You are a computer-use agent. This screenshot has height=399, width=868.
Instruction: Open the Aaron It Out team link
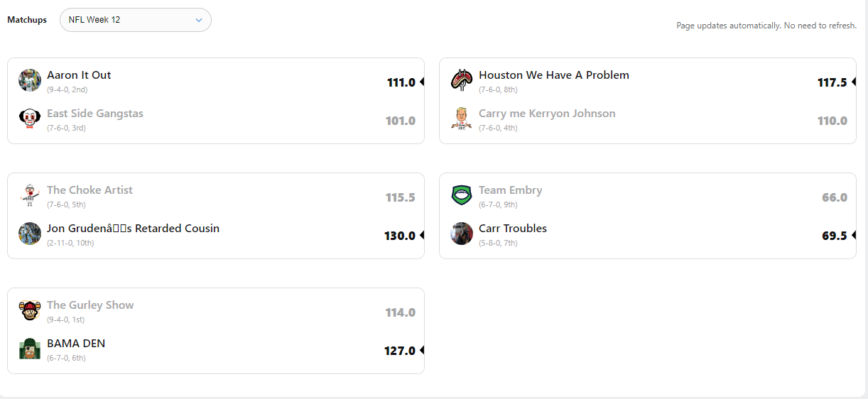point(79,75)
